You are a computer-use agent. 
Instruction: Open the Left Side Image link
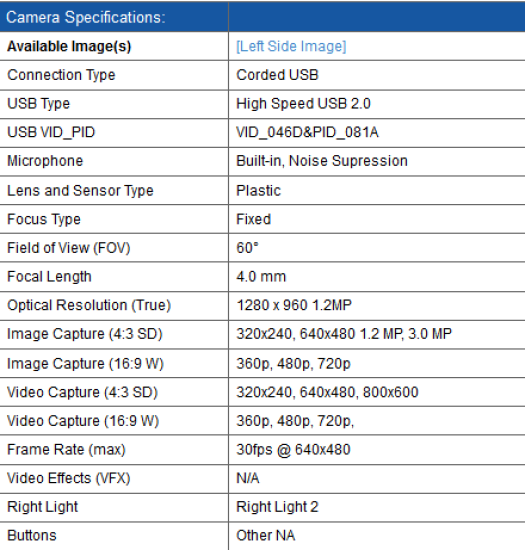pos(291,47)
